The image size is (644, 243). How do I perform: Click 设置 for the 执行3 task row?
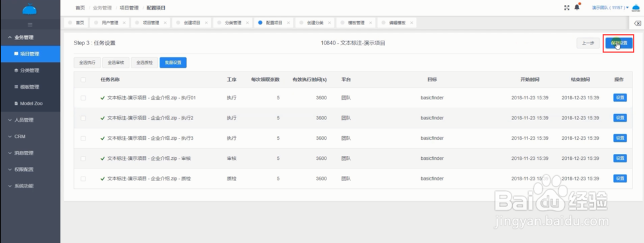tap(620, 138)
